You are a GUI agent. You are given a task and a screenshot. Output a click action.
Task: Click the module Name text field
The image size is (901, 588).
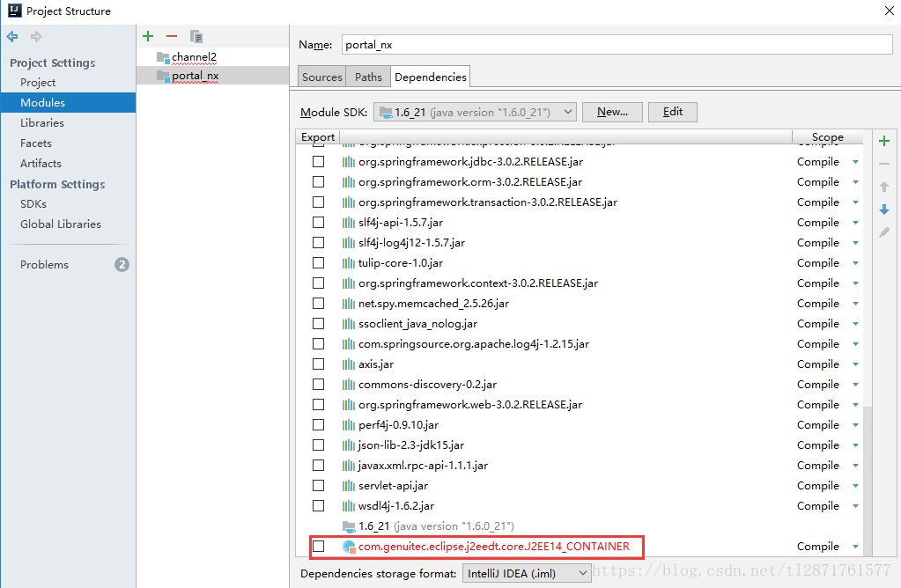click(617, 45)
